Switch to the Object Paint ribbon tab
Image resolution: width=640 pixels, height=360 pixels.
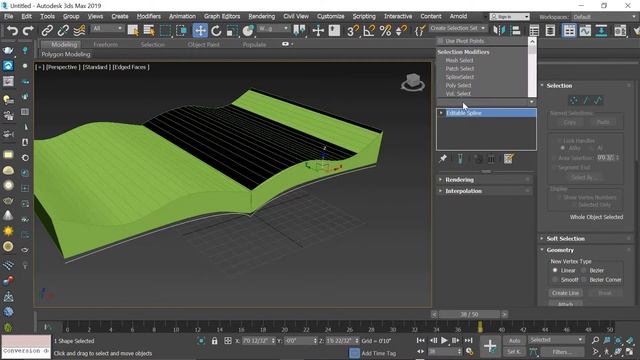[x=203, y=44]
